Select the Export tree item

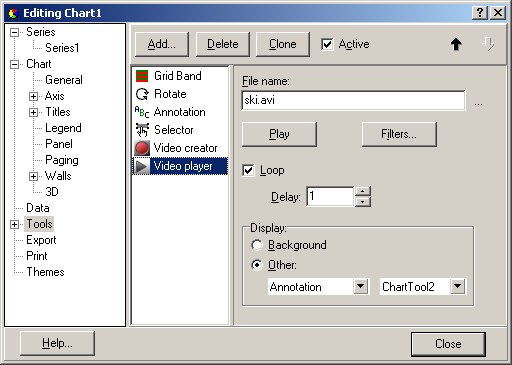(41, 240)
